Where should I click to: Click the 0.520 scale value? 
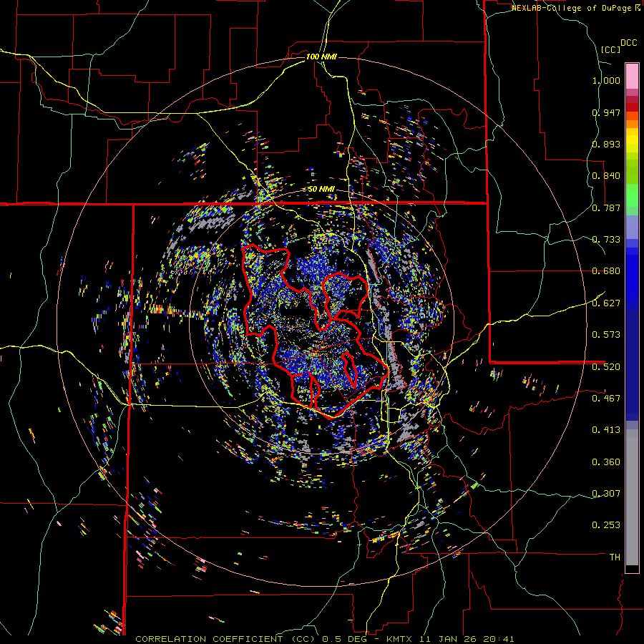pyautogui.click(x=606, y=367)
